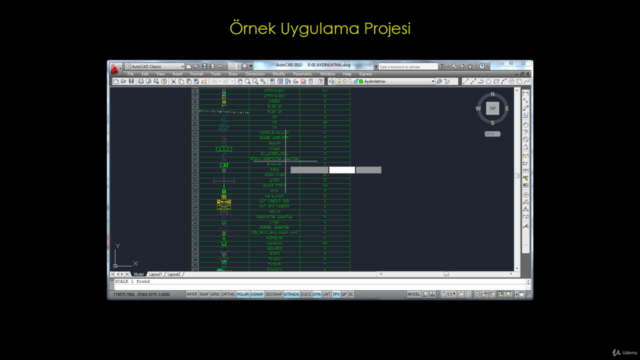This screenshot has height=360, width=640.
Task: Open the Format menu
Action: tap(197, 74)
